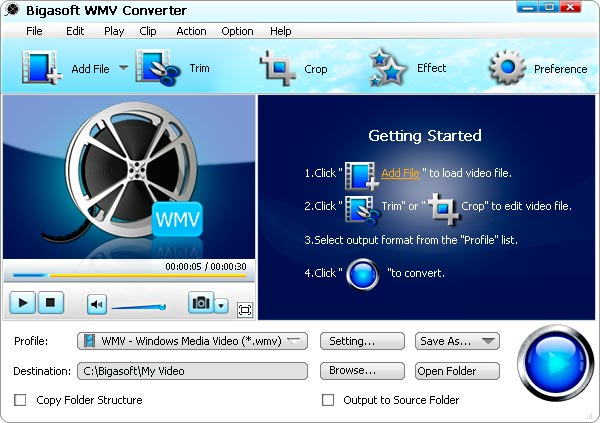Minimize the Bigasoft window
Screen dimensions: 600x423
[528, 7]
